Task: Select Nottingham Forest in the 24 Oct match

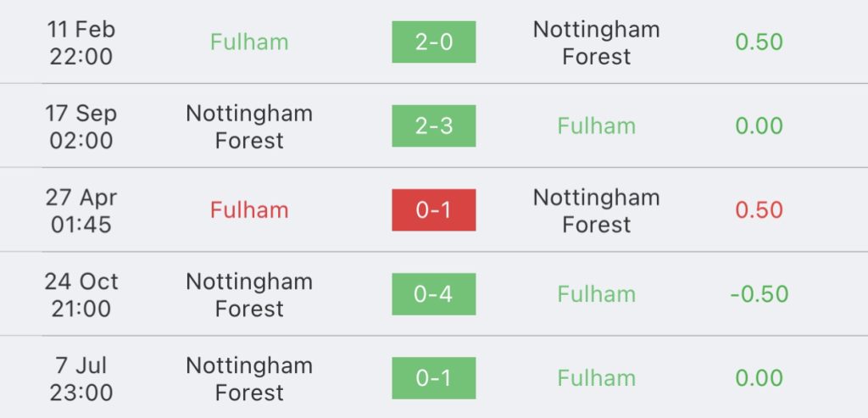Action: (x=249, y=294)
